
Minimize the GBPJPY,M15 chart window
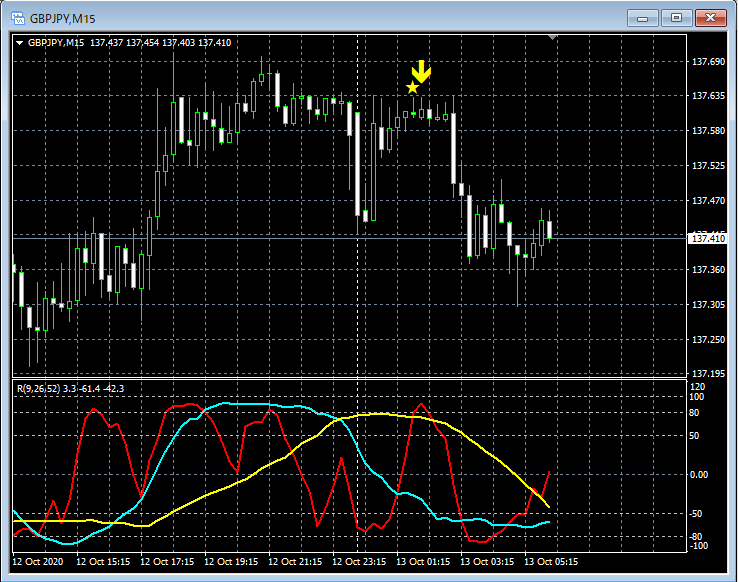pos(642,18)
